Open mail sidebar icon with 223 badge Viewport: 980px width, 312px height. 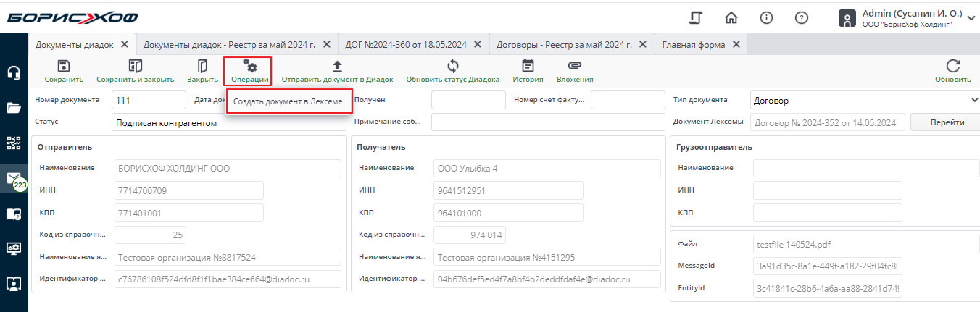[14, 179]
